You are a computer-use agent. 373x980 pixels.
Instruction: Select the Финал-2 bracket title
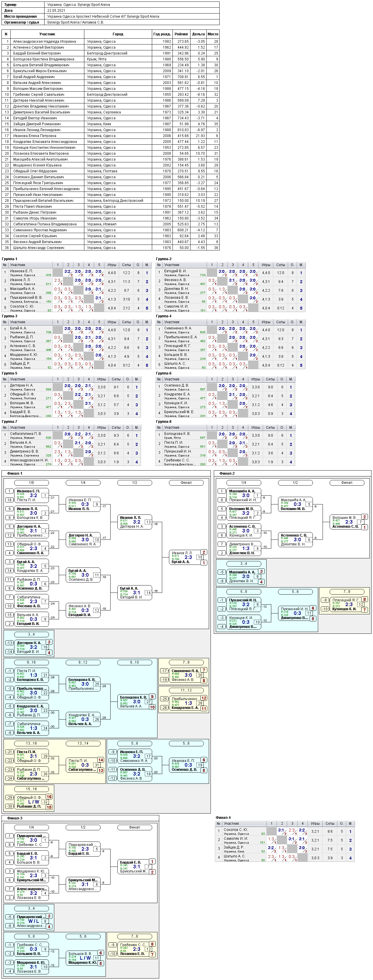227,473
